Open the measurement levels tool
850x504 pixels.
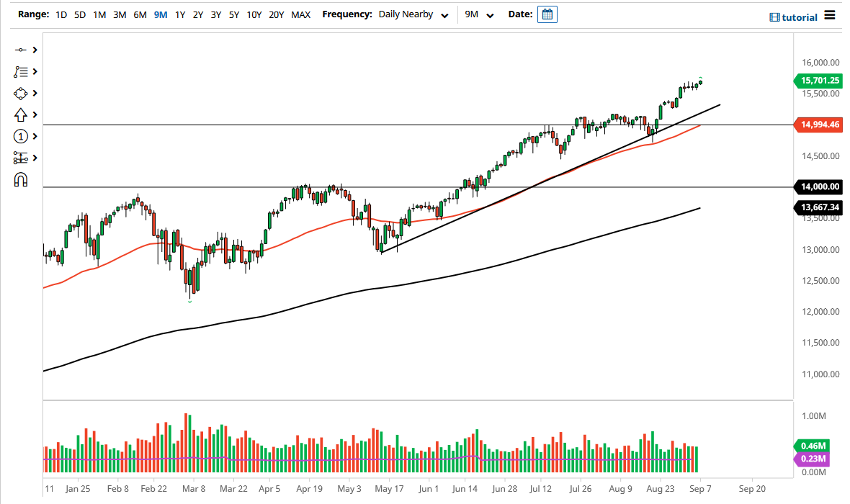(22, 158)
